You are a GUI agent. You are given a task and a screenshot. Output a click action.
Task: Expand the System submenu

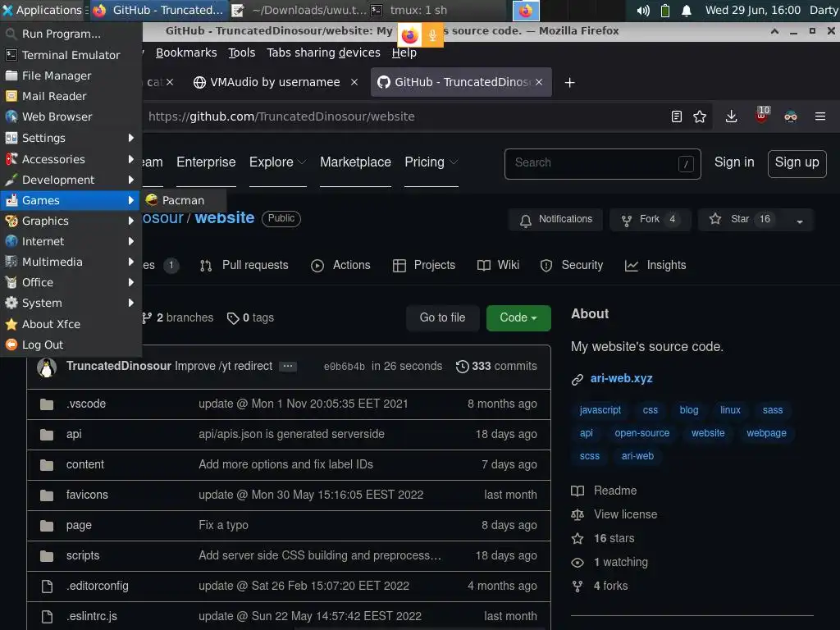pyautogui.click(x=71, y=303)
